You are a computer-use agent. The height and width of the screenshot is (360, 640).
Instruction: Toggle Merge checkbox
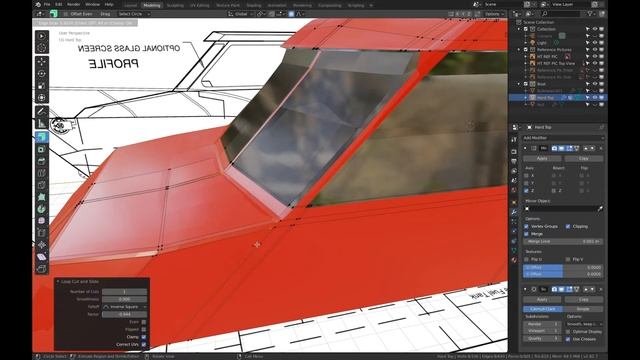point(526,234)
